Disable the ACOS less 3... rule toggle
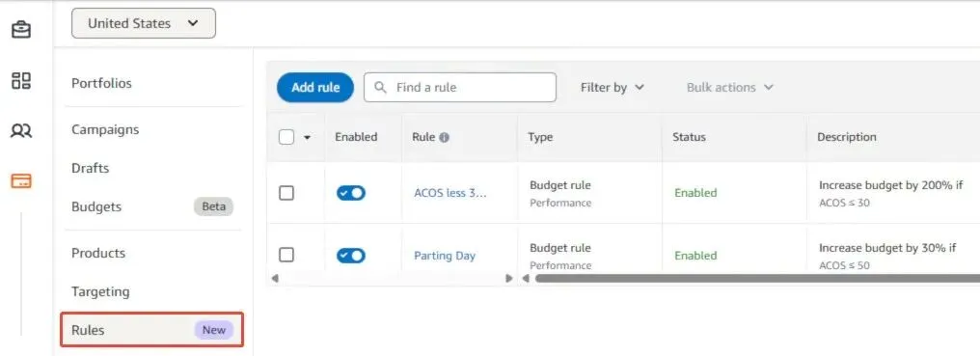This screenshot has width=980, height=356. coord(351,193)
